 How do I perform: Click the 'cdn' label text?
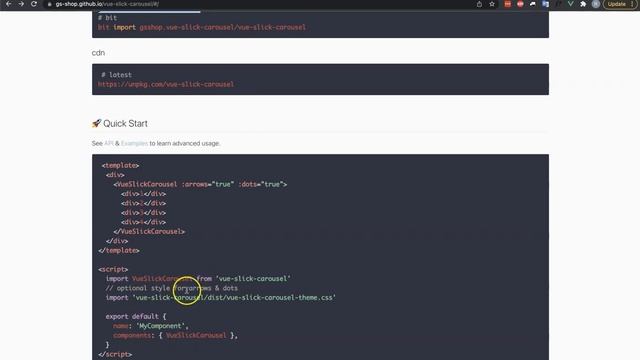[98, 53]
